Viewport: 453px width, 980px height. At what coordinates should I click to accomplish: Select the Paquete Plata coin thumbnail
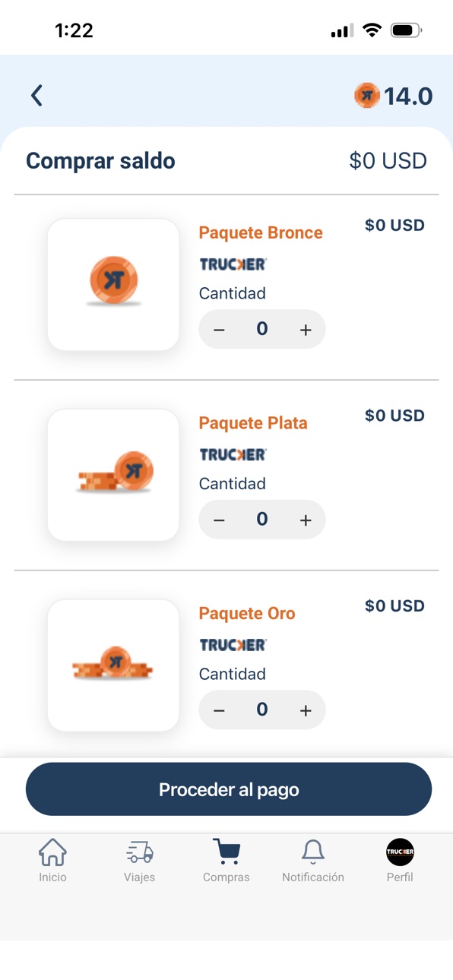point(113,475)
